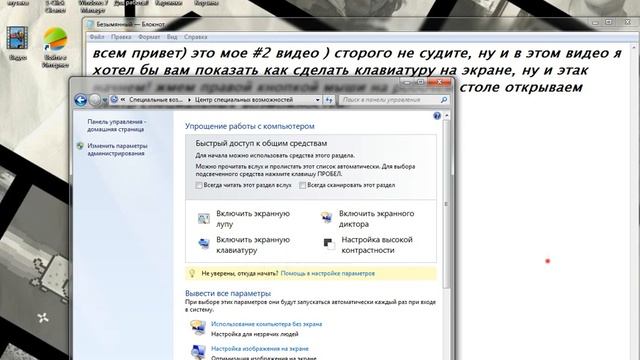The height and width of the screenshot is (360, 640).
Task: Click the icon for Настройка изображения на экране
Action: (x=198, y=352)
